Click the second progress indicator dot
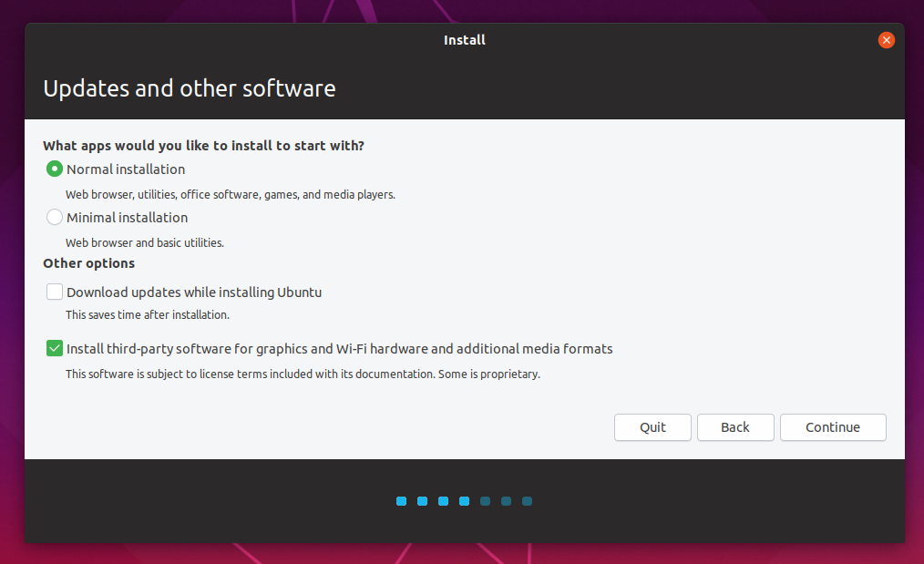 coord(422,500)
